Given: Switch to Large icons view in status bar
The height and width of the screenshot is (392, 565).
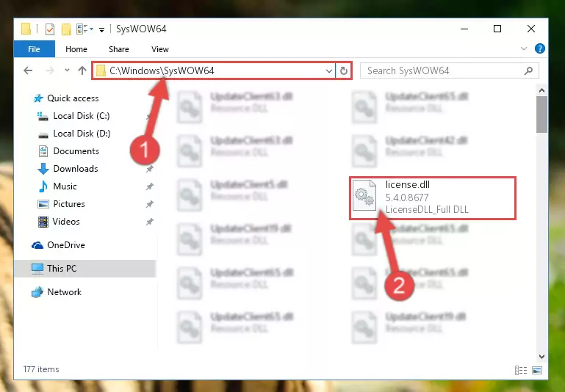Looking at the screenshot, I should (x=537, y=370).
